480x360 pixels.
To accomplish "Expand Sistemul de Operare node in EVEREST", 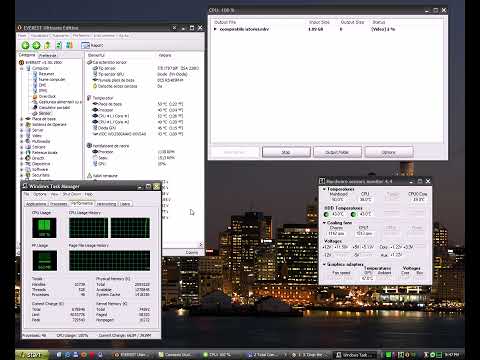I will pyautogui.click(x=22, y=125).
